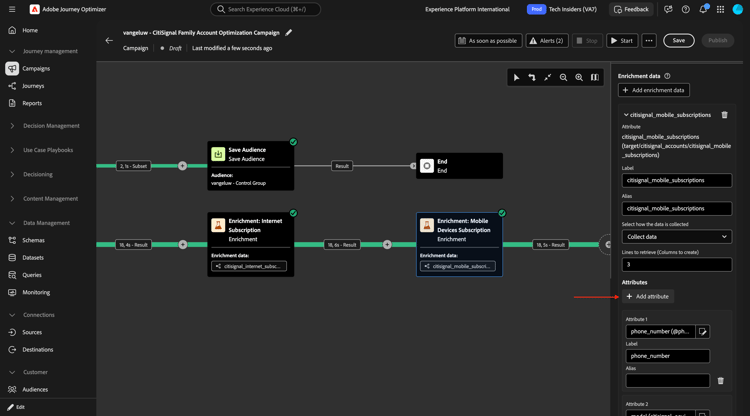Toggle the canvas map view icon
The width and height of the screenshot is (750, 416).
click(x=595, y=77)
